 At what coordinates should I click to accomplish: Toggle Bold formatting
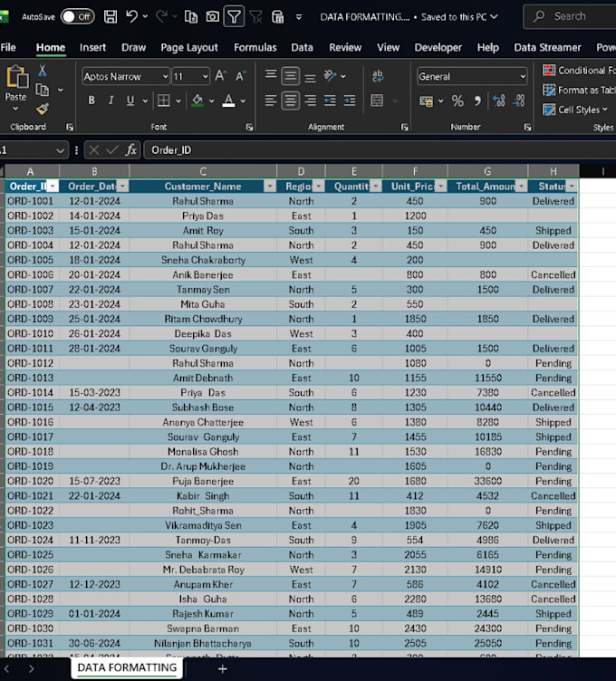pyautogui.click(x=91, y=101)
